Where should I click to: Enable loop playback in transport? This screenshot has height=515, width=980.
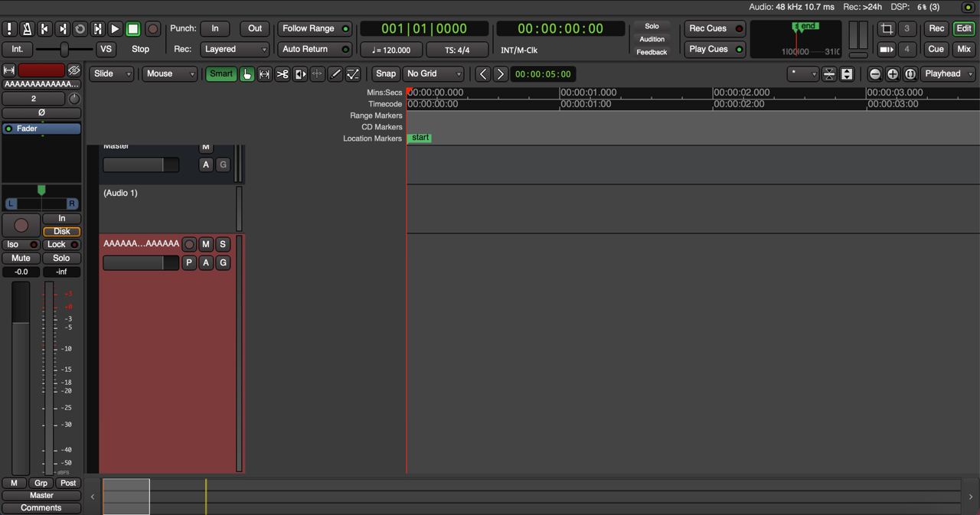pos(80,29)
